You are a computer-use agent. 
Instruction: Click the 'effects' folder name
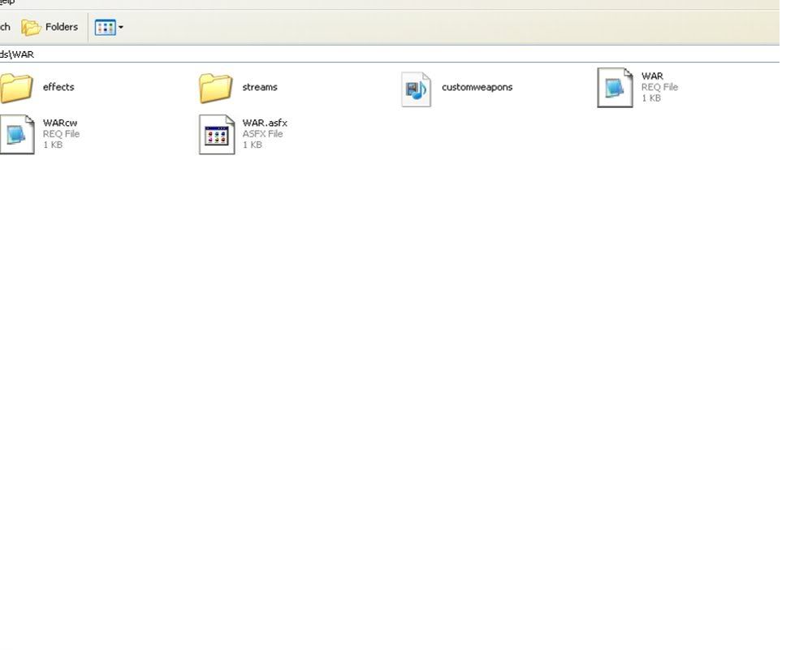58,87
